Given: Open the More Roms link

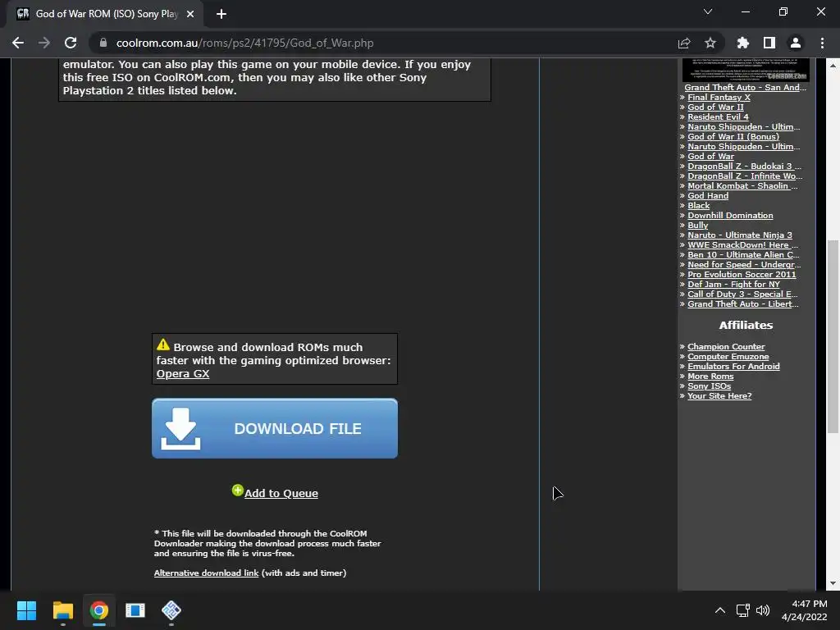Looking at the screenshot, I should [x=711, y=376].
